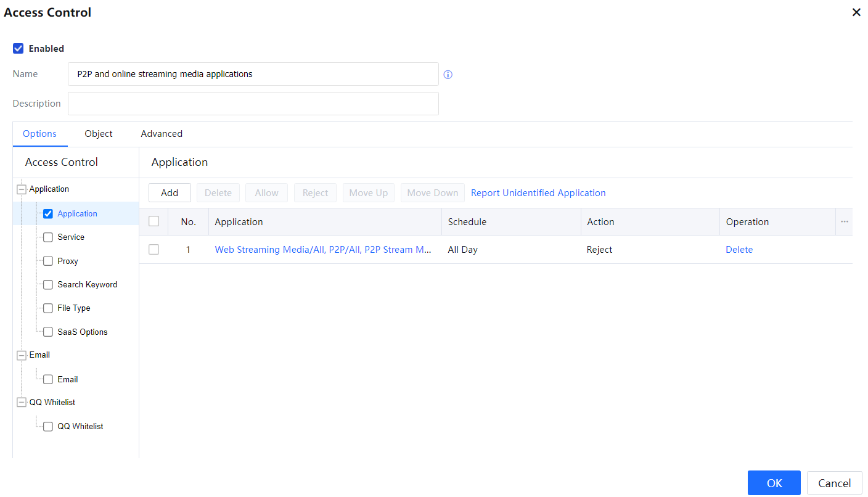Click the Add button

pos(170,193)
